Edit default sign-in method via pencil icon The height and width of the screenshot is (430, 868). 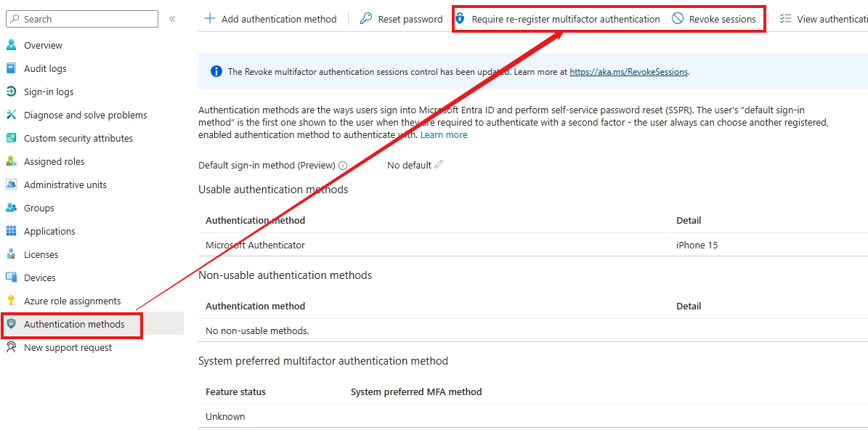[x=439, y=164]
